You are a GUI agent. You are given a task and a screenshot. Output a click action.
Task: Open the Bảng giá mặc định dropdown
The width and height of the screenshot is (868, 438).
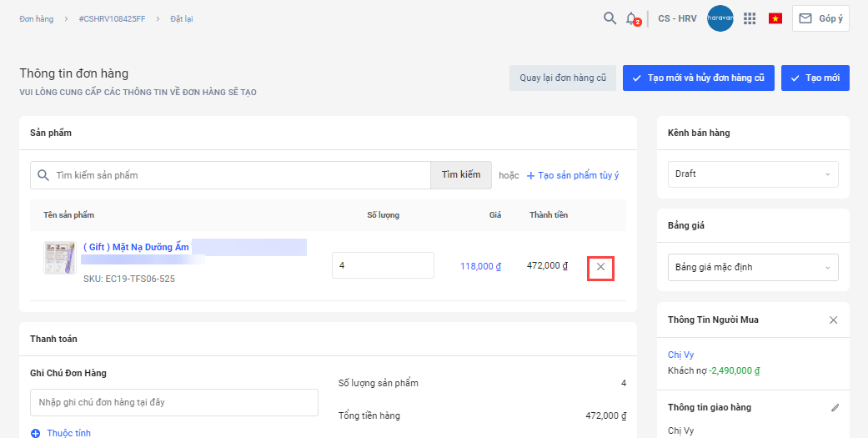point(753,268)
